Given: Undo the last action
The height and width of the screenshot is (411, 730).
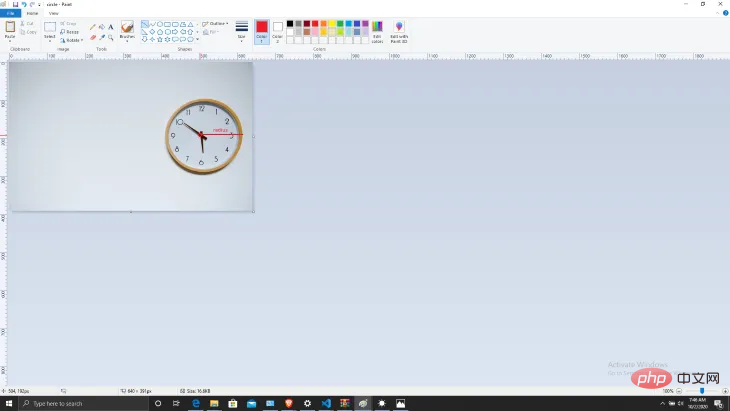Looking at the screenshot, I should click(24, 4).
